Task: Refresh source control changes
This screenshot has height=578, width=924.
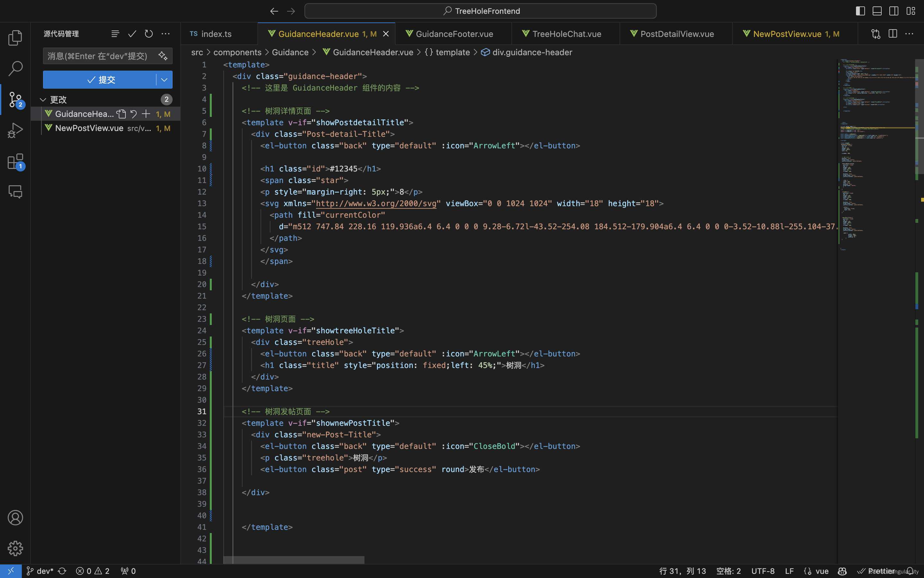Action: point(149,34)
